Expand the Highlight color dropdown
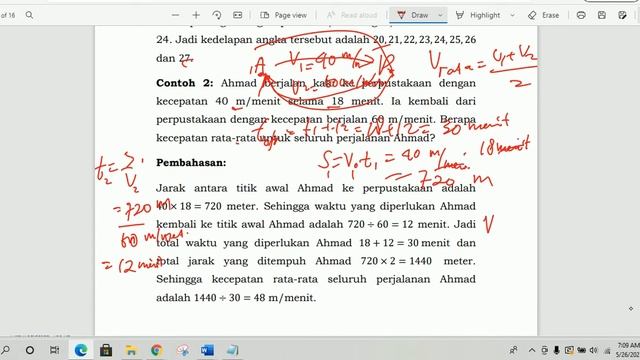The width and height of the screenshot is (640, 360). (x=512, y=15)
